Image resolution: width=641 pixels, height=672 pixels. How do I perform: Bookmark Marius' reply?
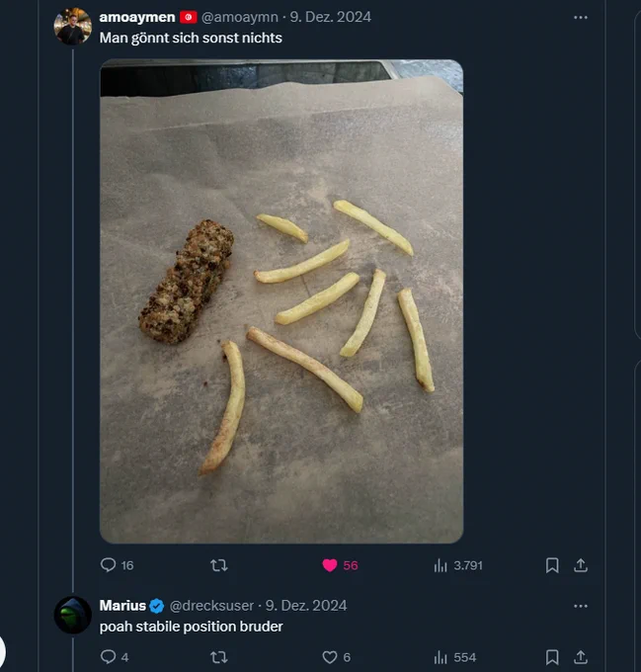[552, 657]
